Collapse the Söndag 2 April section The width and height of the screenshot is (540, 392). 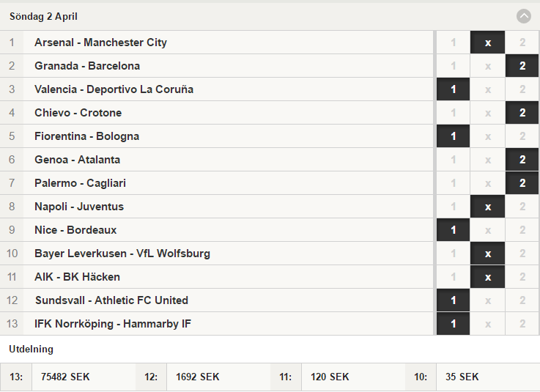[x=523, y=16]
